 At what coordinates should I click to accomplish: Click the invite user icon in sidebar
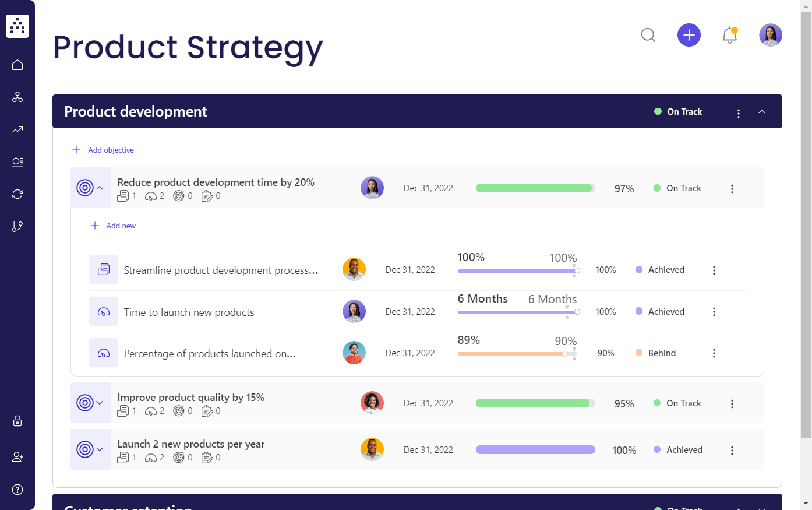tap(17, 456)
